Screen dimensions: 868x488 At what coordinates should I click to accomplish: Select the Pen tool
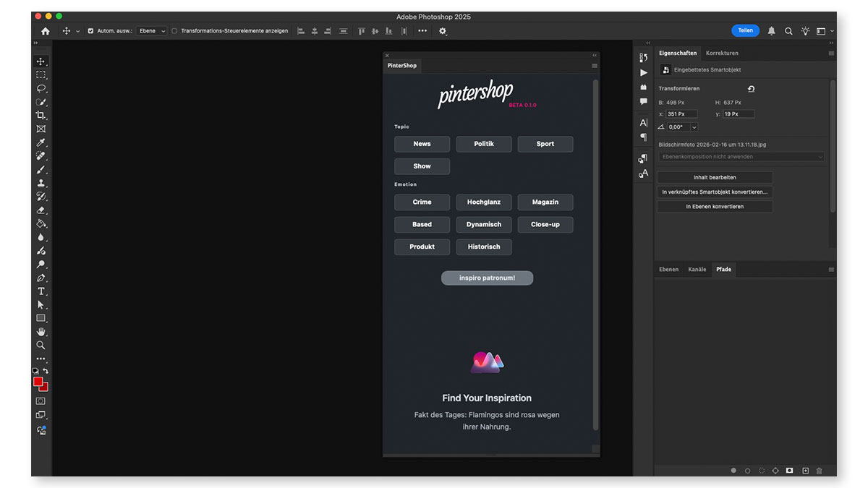(41, 278)
